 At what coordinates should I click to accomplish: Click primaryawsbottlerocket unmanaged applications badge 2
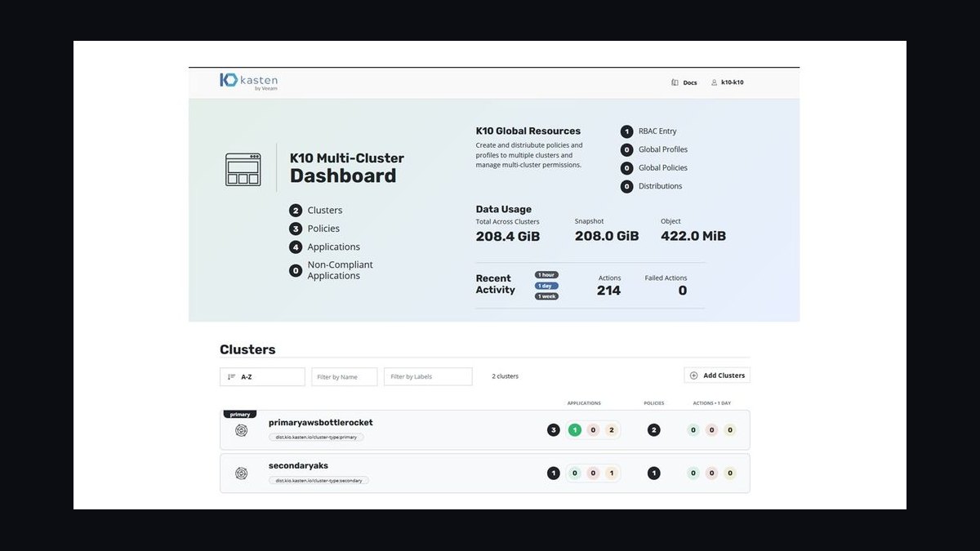pos(611,430)
